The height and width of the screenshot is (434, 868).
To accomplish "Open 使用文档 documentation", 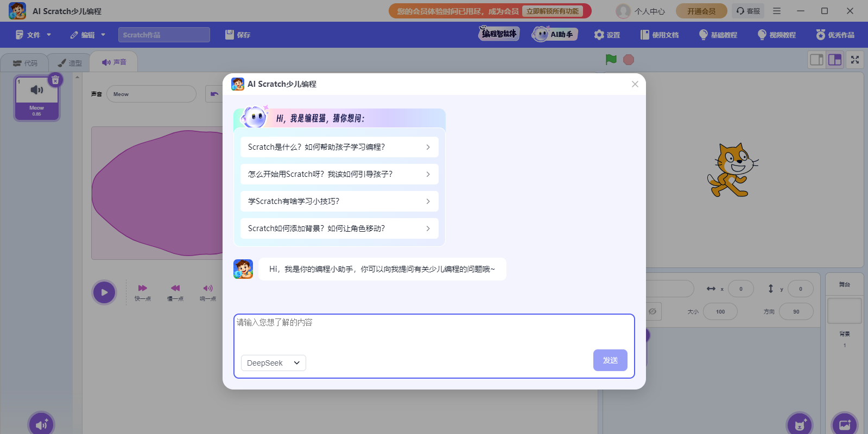I will click(x=660, y=35).
